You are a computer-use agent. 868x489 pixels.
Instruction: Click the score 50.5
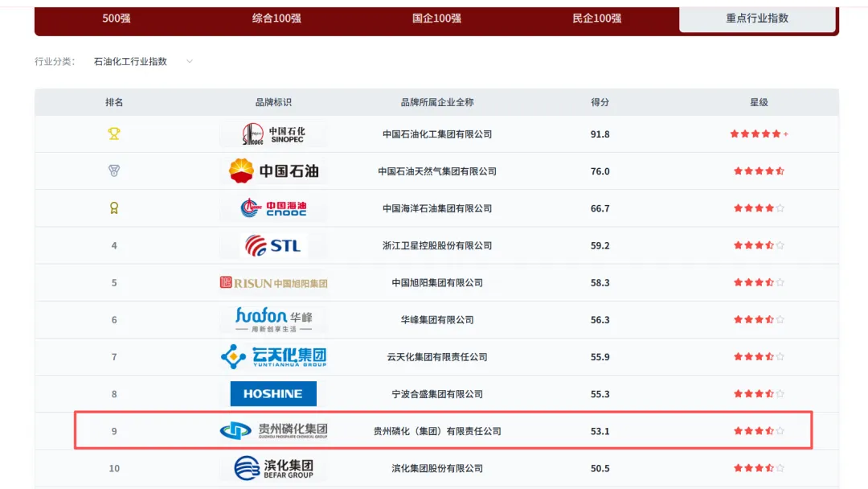[600, 468]
